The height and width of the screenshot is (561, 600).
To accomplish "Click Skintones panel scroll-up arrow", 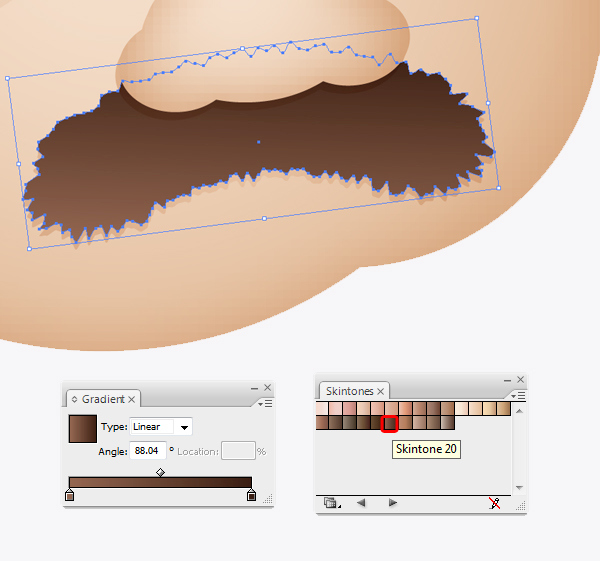I will [x=519, y=411].
